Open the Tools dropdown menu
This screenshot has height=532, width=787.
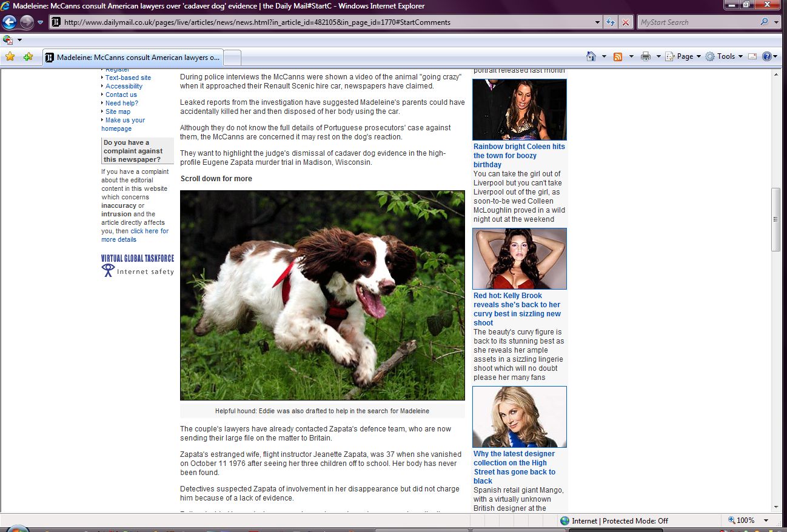[724, 56]
